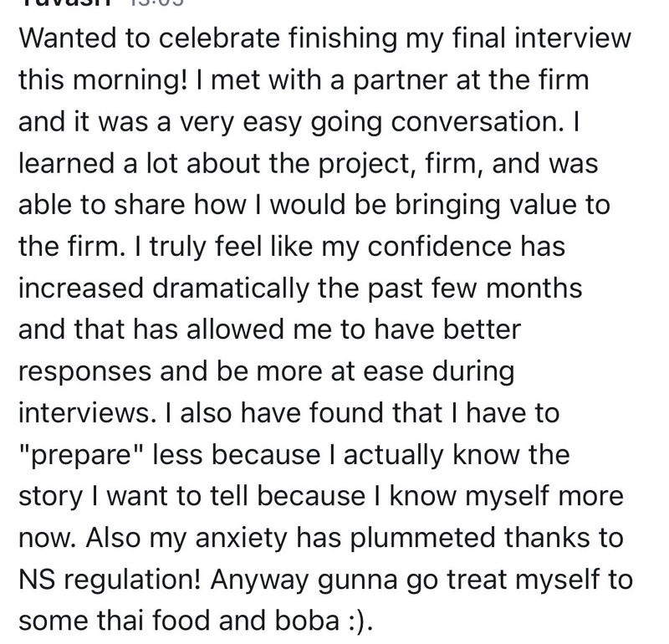Click the word "story" in the message
Image resolution: width=669 pixels, height=644 pixels.
tap(51, 497)
